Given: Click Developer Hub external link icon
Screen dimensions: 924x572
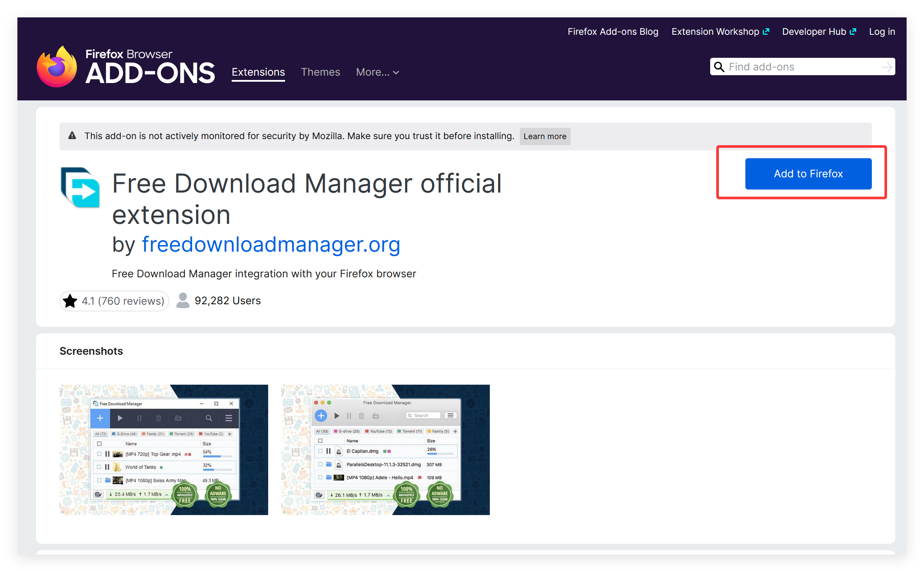Looking at the screenshot, I should pyautogui.click(x=853, y=31).
